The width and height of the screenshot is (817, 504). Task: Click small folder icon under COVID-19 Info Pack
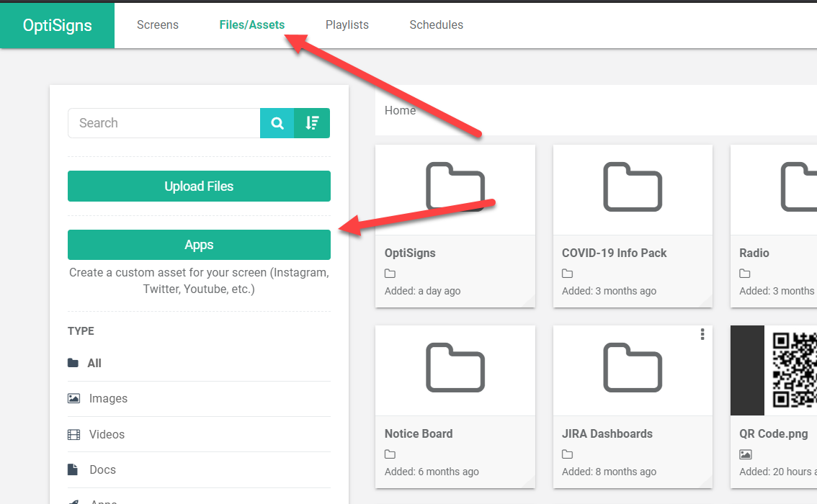point(568,274)
